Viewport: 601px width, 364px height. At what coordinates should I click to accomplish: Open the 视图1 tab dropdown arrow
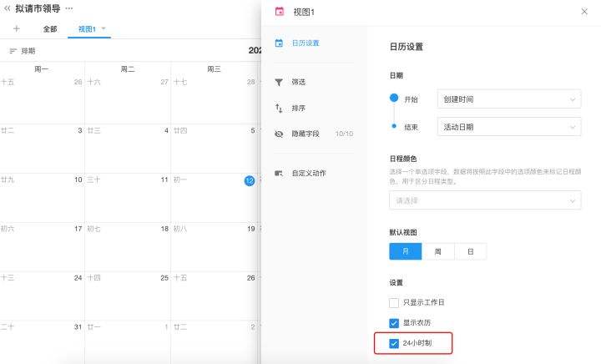click(104, 28)
